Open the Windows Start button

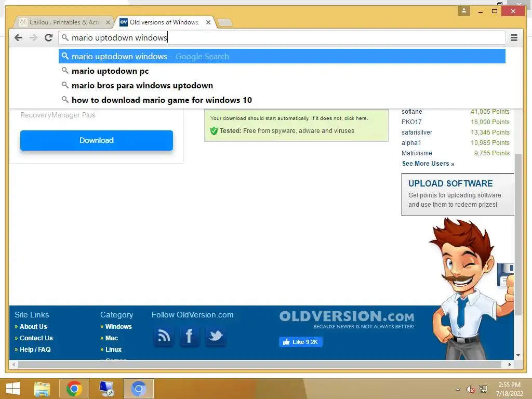click(x=13, y=389)
